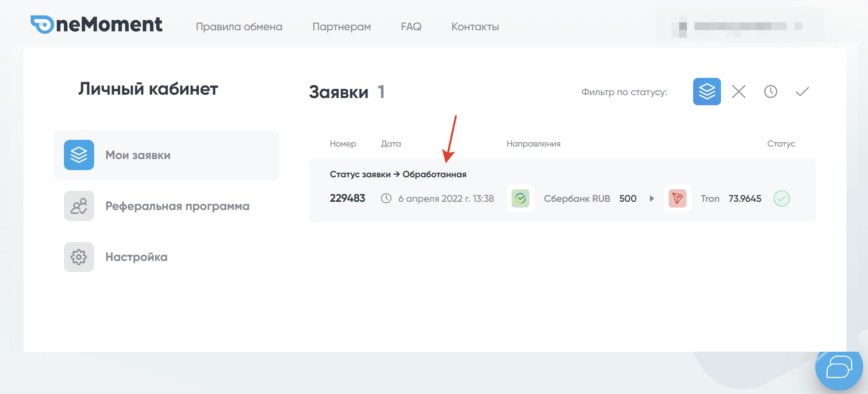
Task: Open the chat support bubble
Action: click(839, 368)
